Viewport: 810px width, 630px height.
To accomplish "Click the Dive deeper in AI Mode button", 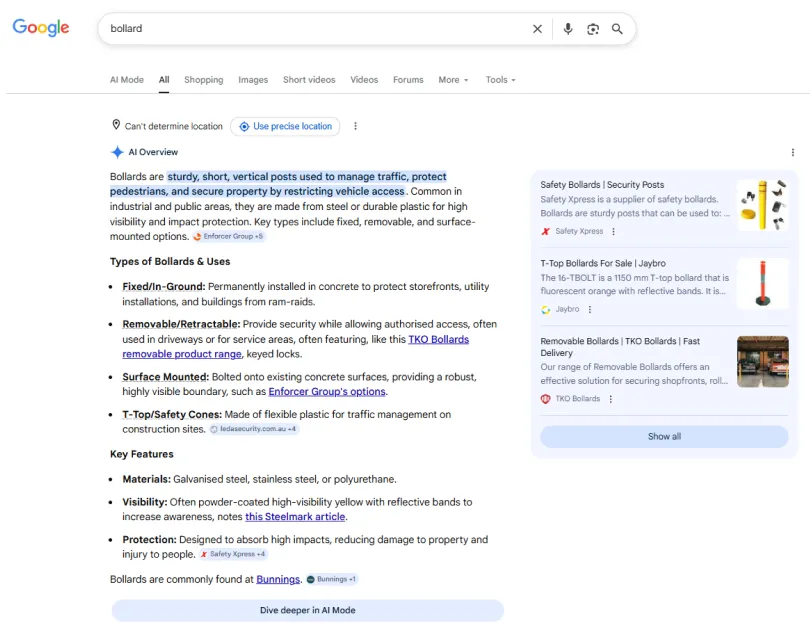I will (307, 610).
